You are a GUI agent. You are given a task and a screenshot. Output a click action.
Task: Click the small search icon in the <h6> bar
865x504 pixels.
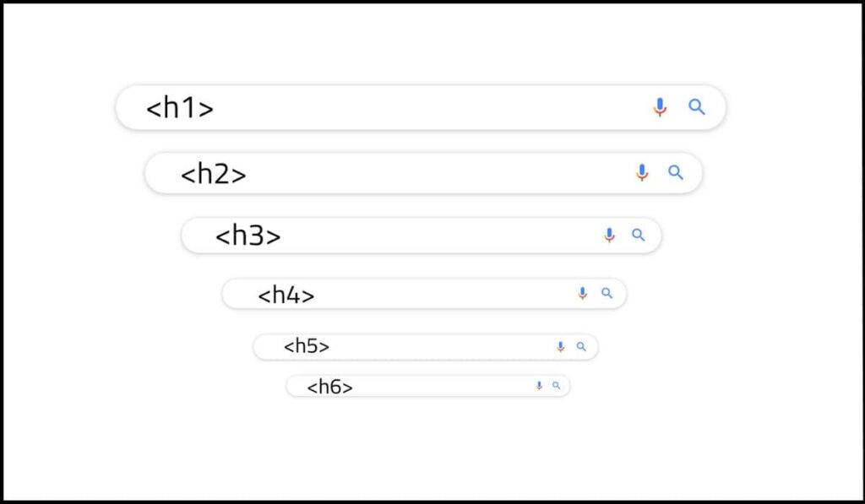tap(556, 386)
